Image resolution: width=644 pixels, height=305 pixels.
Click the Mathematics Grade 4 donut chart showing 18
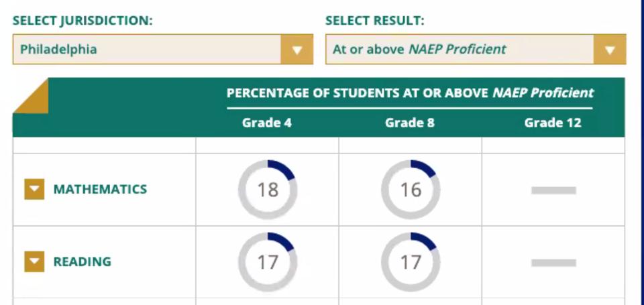click(x=268, y=190)
